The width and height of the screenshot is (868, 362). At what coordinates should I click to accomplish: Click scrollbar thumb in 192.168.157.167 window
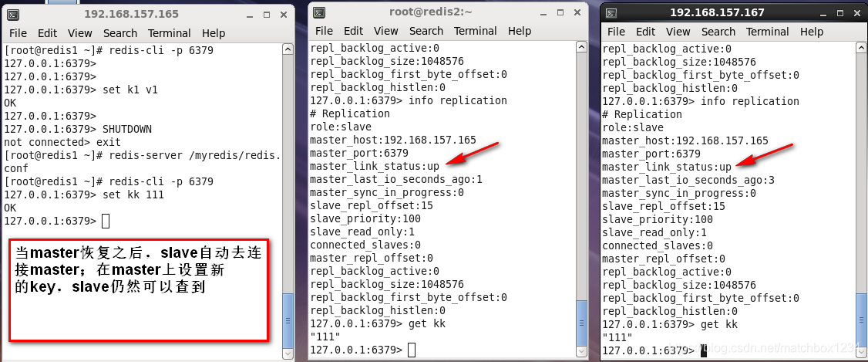coord(861,320)
